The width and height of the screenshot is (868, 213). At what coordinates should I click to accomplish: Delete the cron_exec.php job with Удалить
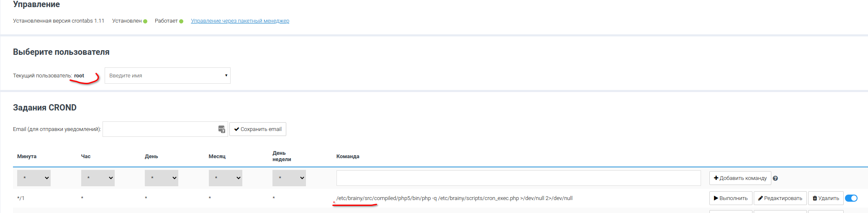tap(826, 198)
